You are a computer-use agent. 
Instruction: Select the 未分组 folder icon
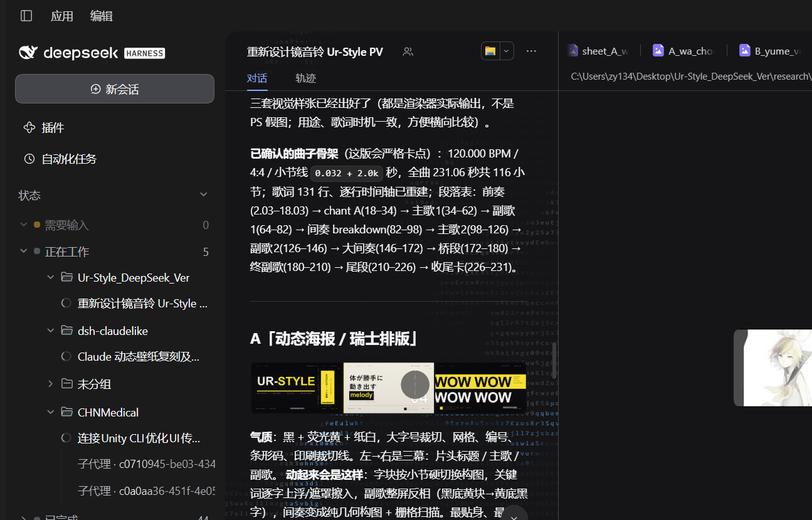point(66,383)
